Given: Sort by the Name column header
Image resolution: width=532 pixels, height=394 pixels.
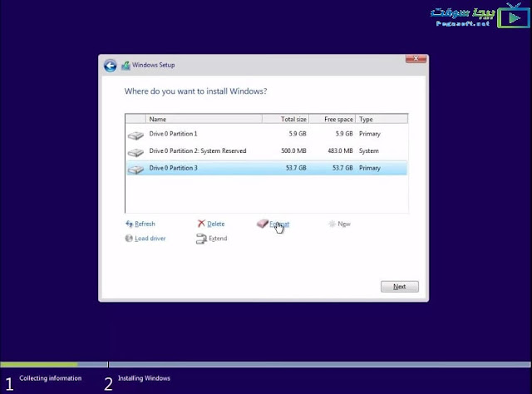Looking at the screenshot, I should (x=204, y=119).
